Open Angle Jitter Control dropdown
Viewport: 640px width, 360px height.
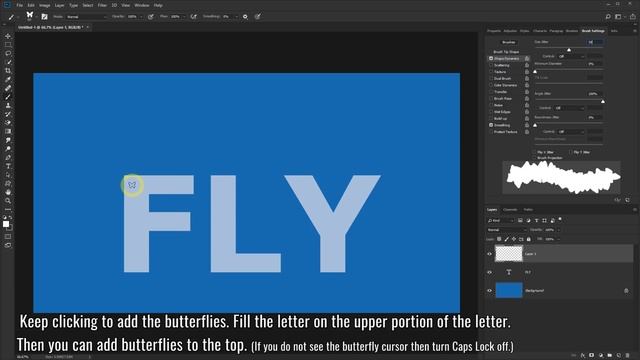click(x=569, y=108)
